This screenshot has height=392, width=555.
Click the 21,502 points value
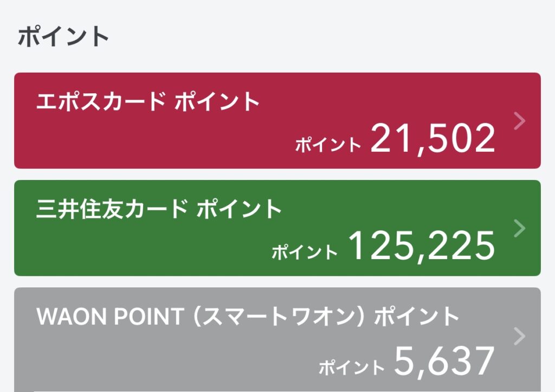point(433,139)
